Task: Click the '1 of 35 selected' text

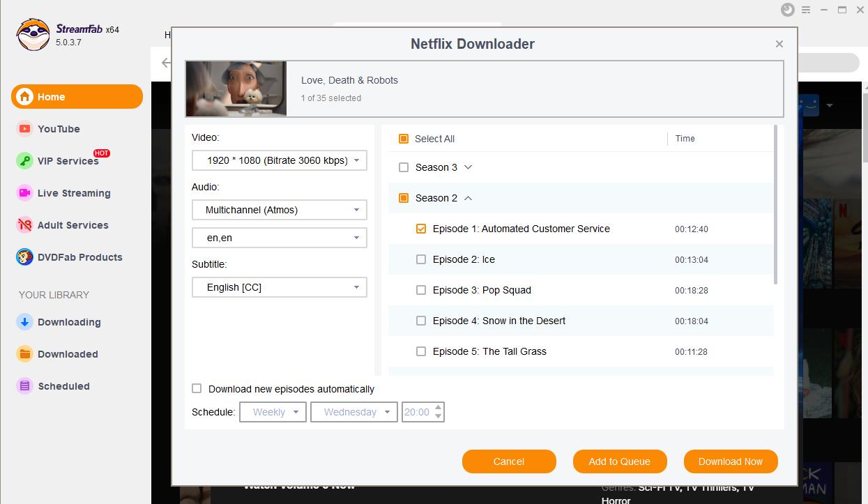Action: [x=331, y=98]
